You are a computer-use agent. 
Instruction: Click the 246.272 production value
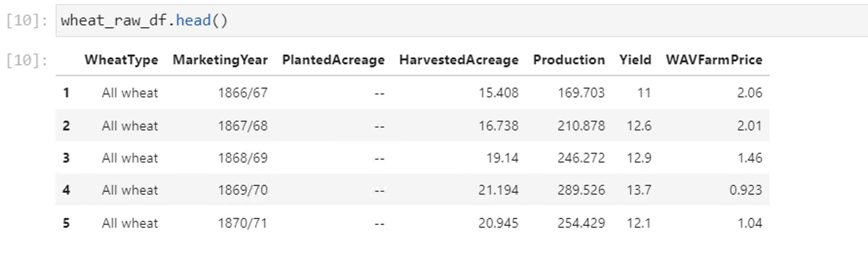tap(581, 158)
